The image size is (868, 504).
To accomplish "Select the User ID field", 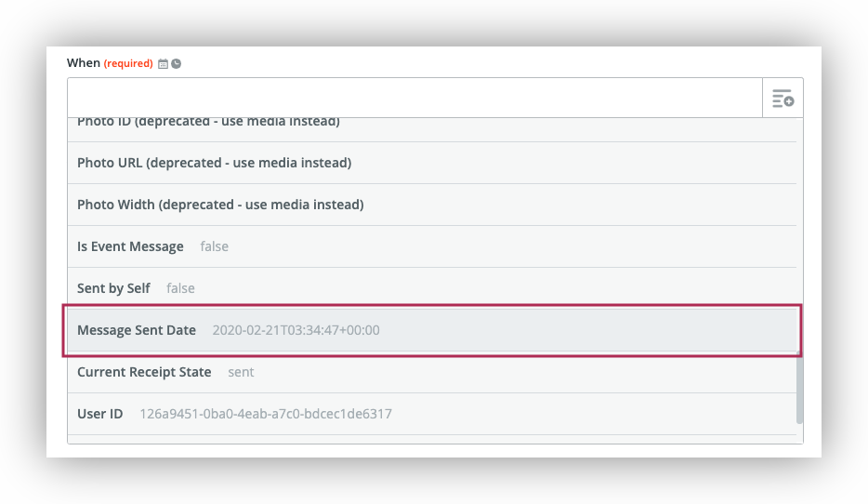I will 99,414.
